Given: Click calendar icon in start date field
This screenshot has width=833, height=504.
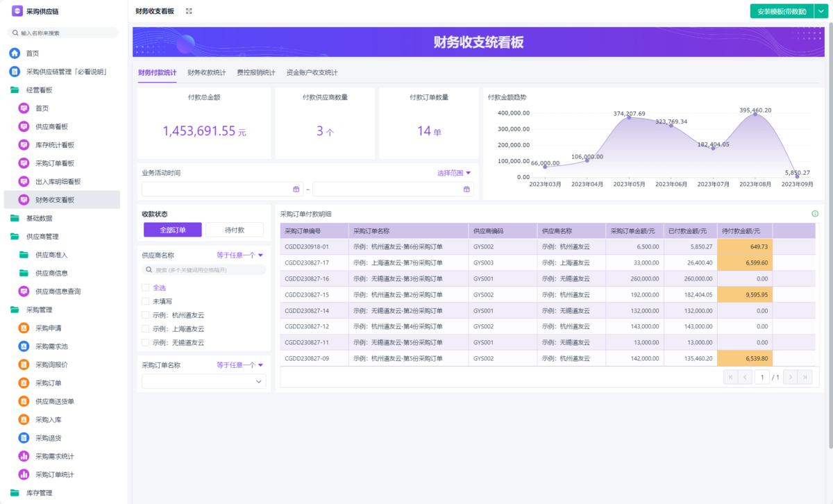Looking at the screenshot, I should point(296,190).
